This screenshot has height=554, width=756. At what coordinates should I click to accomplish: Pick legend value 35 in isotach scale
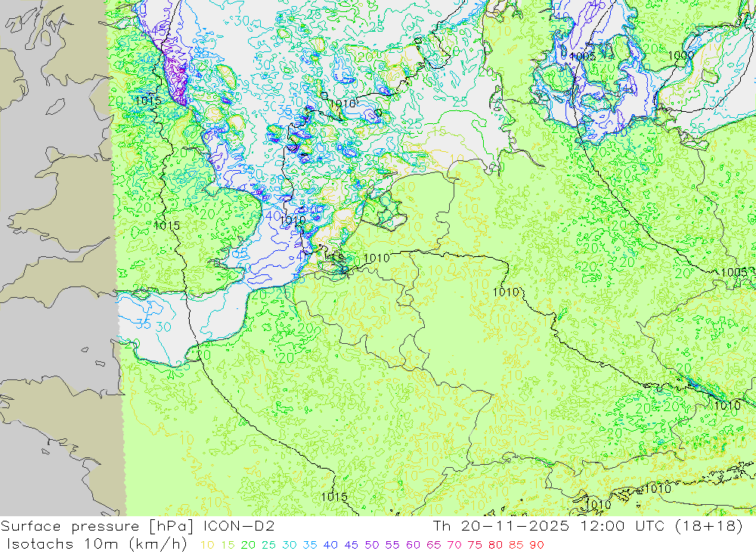tap(310, 545)
